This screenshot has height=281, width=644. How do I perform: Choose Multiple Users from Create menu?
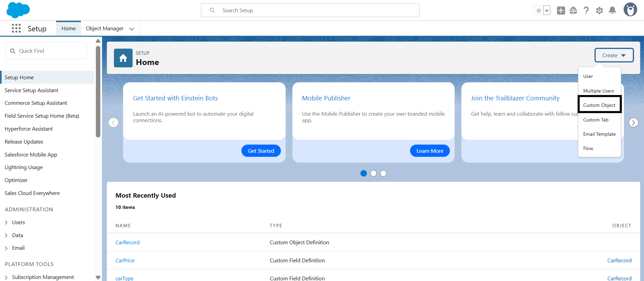click(599, 91)
